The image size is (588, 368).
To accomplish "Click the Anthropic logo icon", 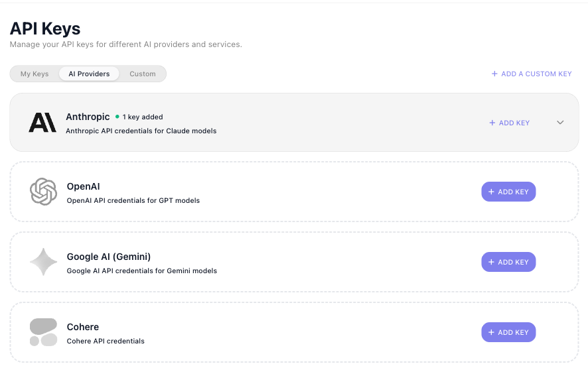I will (x=42, y=123).
